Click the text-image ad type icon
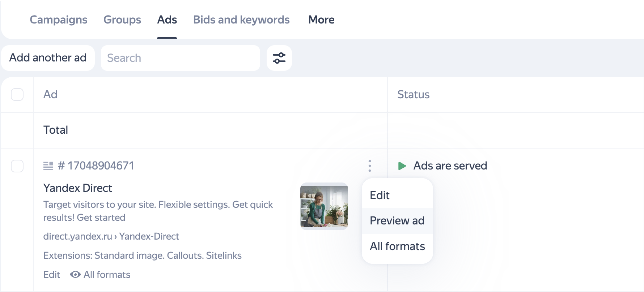Screen dimensions: 644x292 click(48, 166)
